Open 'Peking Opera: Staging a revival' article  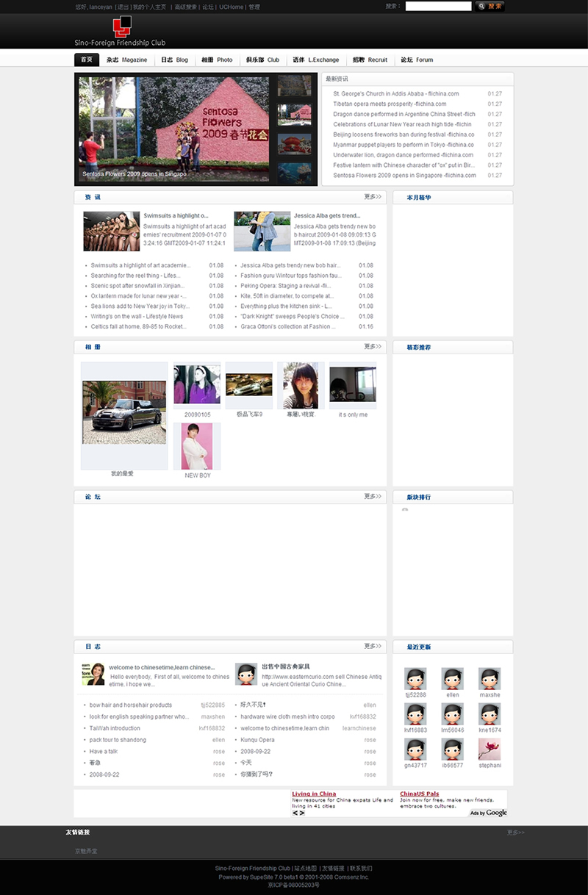[285, 286]
